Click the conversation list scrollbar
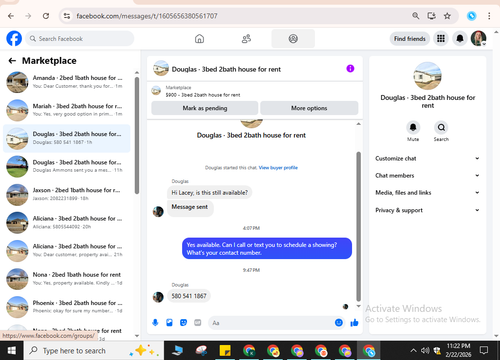500x360 pixels. (x=137, y=135)
